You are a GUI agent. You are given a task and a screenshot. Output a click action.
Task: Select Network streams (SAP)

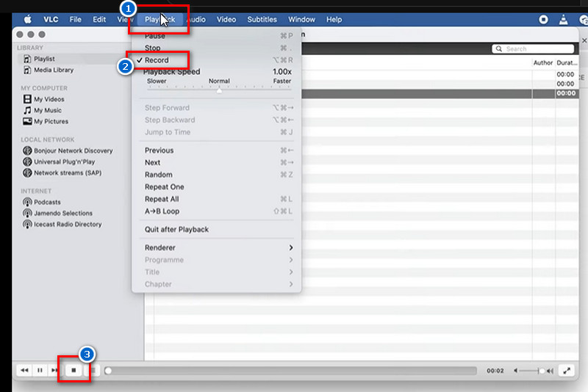point(68,173)
